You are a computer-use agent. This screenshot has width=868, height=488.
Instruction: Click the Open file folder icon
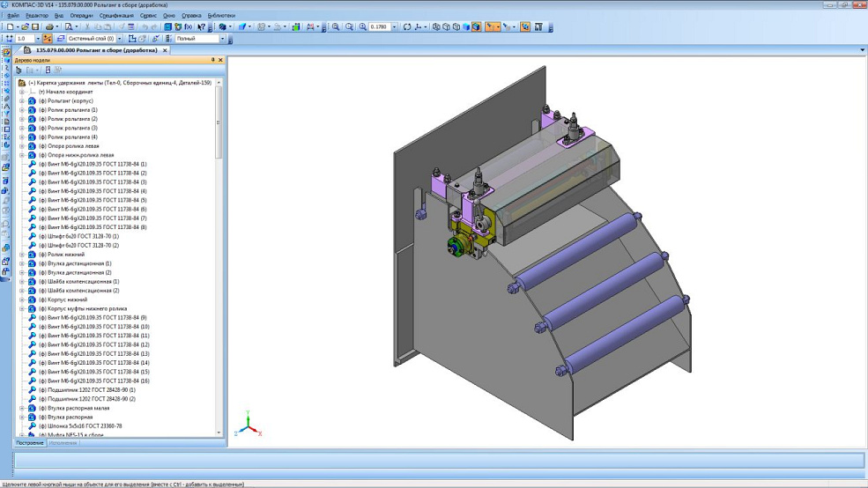tap(25, 27)
